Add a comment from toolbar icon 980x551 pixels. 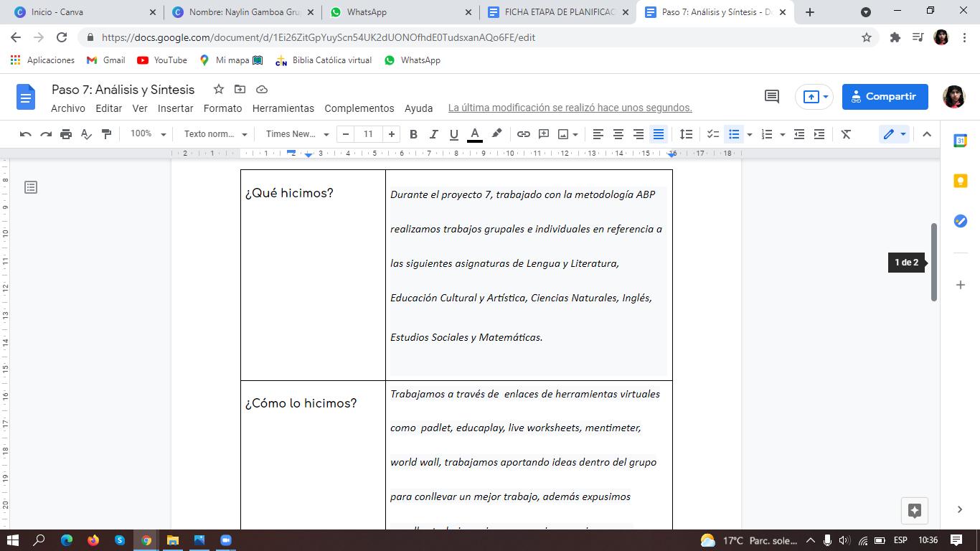[544, 134]
